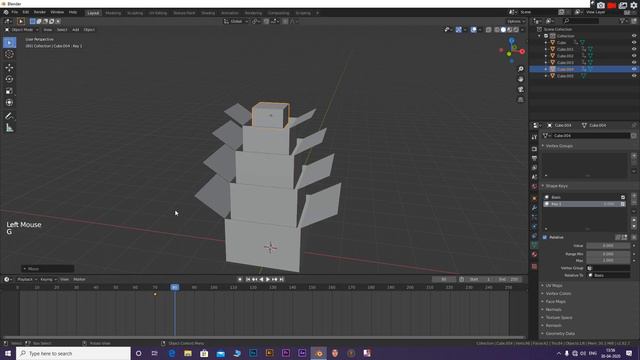Click the outliner filter funnel icon
The width and height of the screenshot is (640, 360).
623,21
